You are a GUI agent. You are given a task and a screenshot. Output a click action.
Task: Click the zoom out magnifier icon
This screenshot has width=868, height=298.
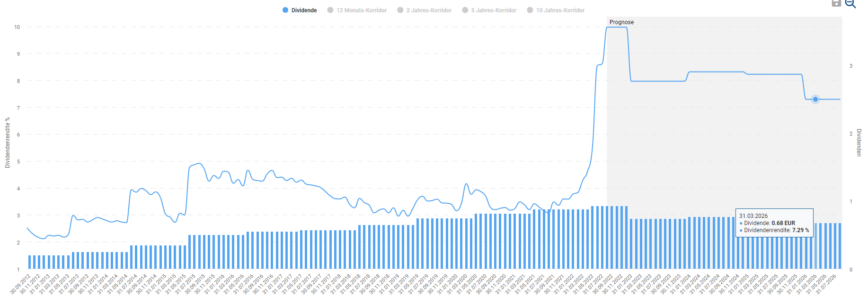click(850, 3)
